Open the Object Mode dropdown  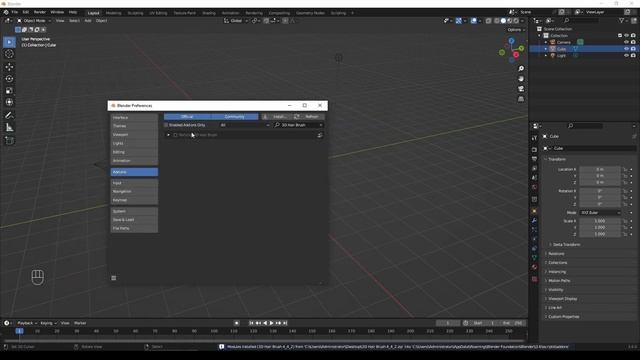coord(34,20)
